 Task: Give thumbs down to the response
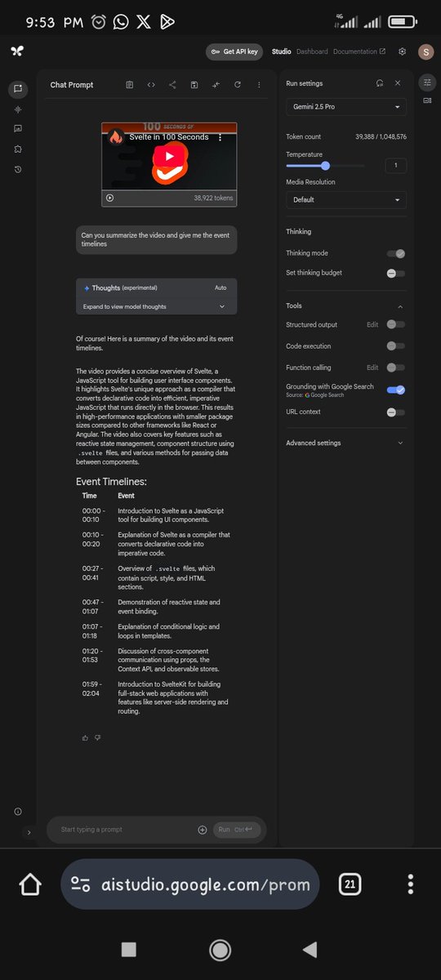point(97,737)
